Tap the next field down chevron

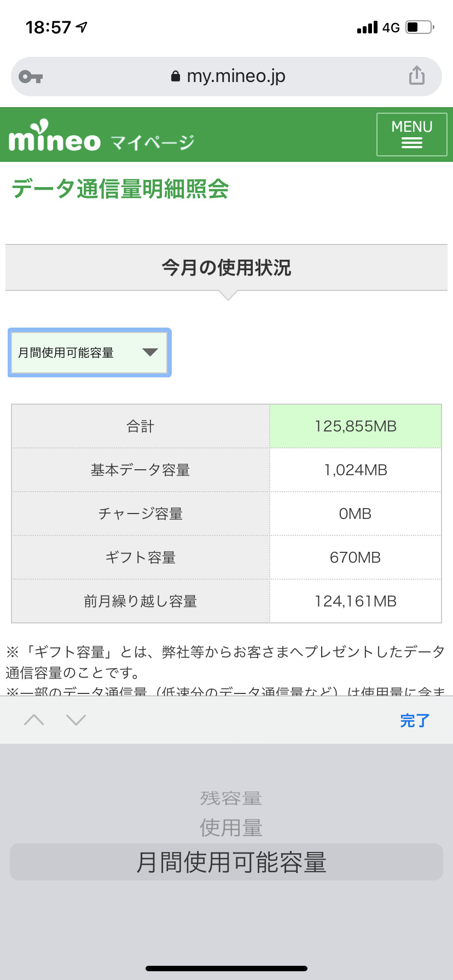(76, 720)
